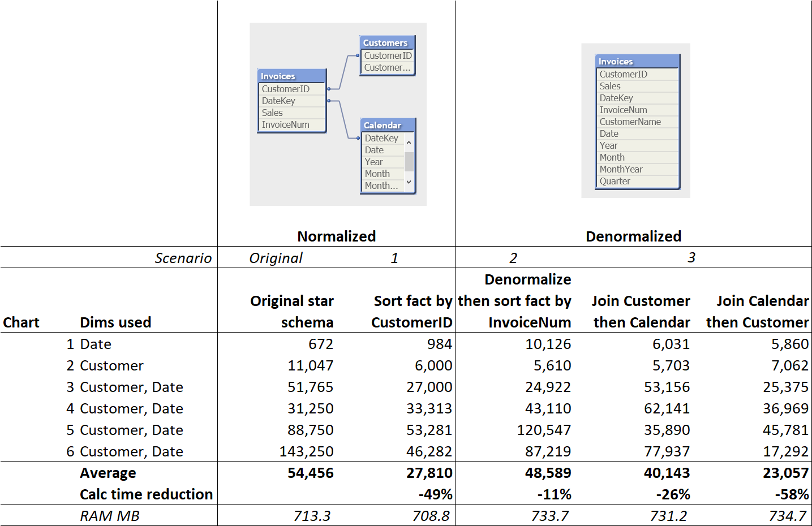Click the Calendar table scroll down arrow
The image size is (812, 526).
tap(409, 182)
